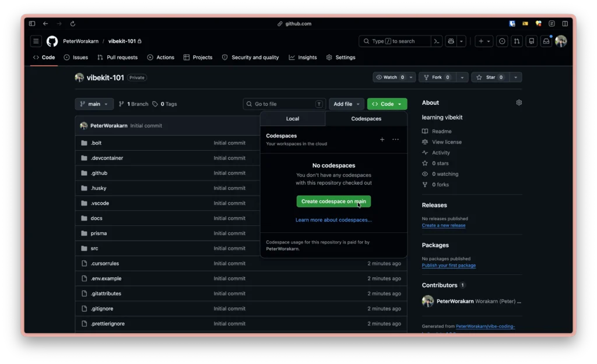This screenshot has width=597, height=364.
Task: Expand the Watch notification options arrow
Action: coord(411,77)
